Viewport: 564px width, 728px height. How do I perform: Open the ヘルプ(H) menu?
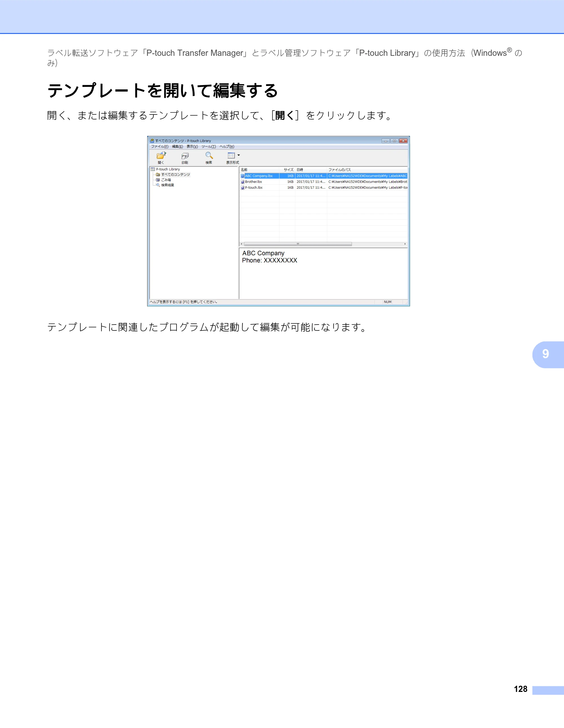[x=227, y=146]
